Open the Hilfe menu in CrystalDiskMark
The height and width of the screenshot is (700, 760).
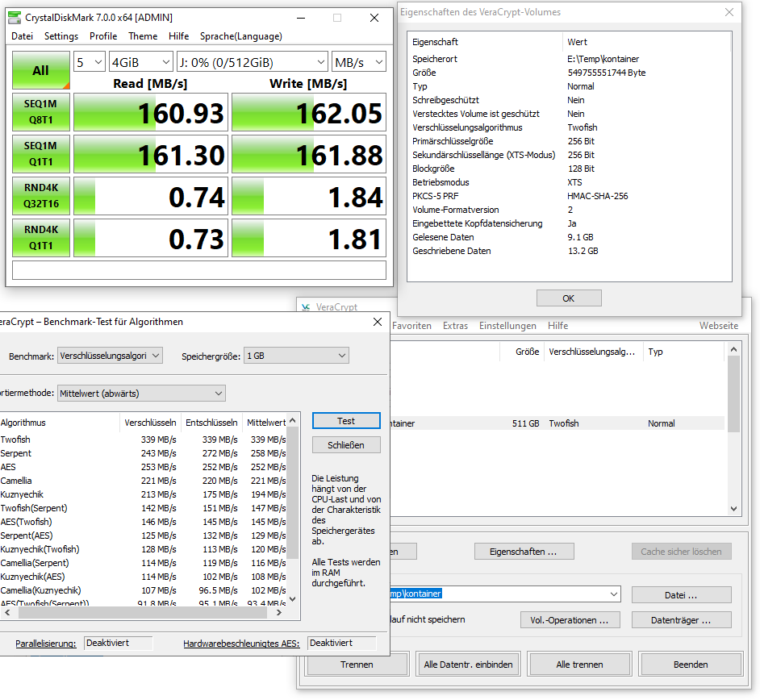tap(179, 36)
